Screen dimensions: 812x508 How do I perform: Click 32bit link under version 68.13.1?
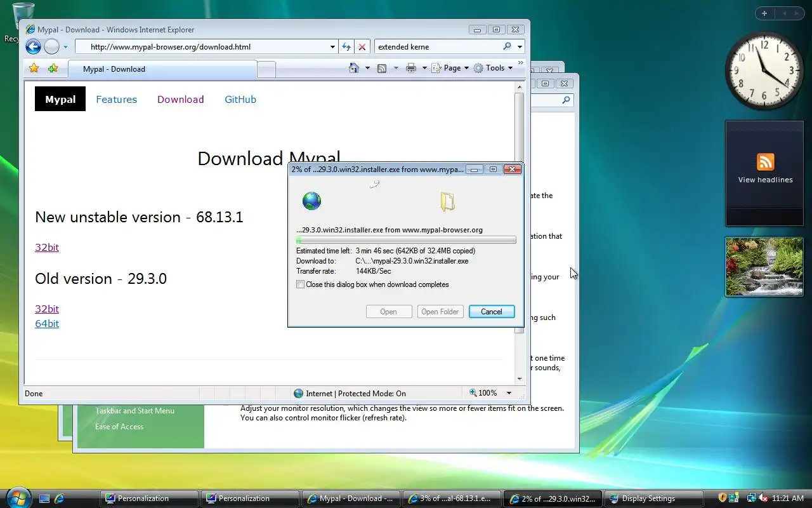[47, 247]
